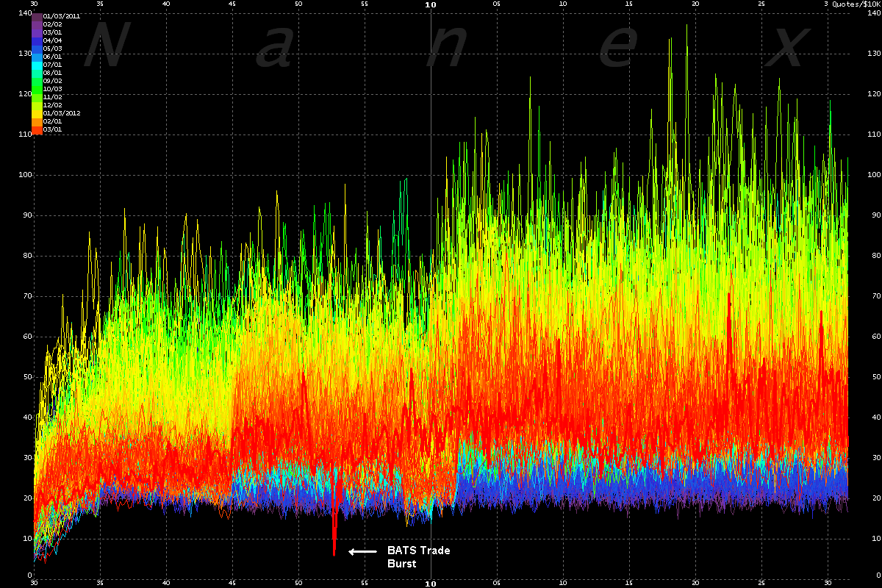Select the 04/04 blue legend color swatch

pos(37,40)
